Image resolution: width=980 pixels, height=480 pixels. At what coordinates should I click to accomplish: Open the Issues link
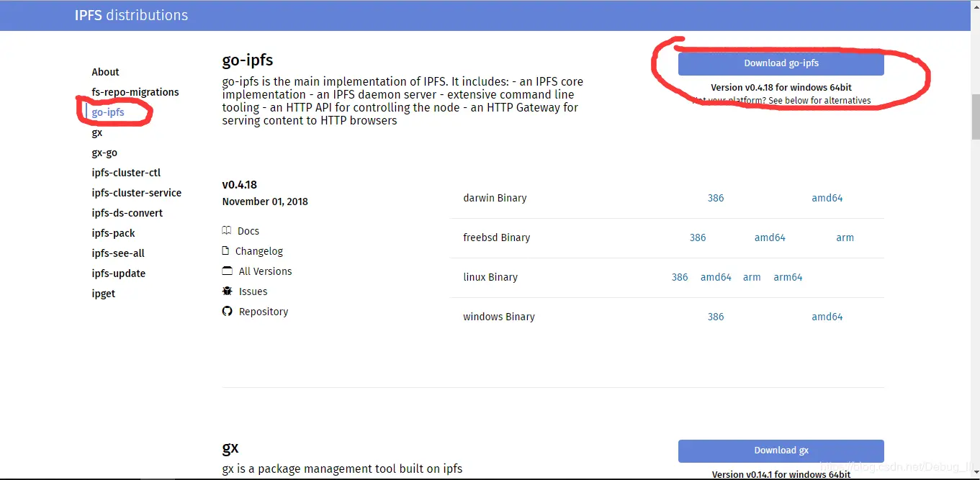253,291
